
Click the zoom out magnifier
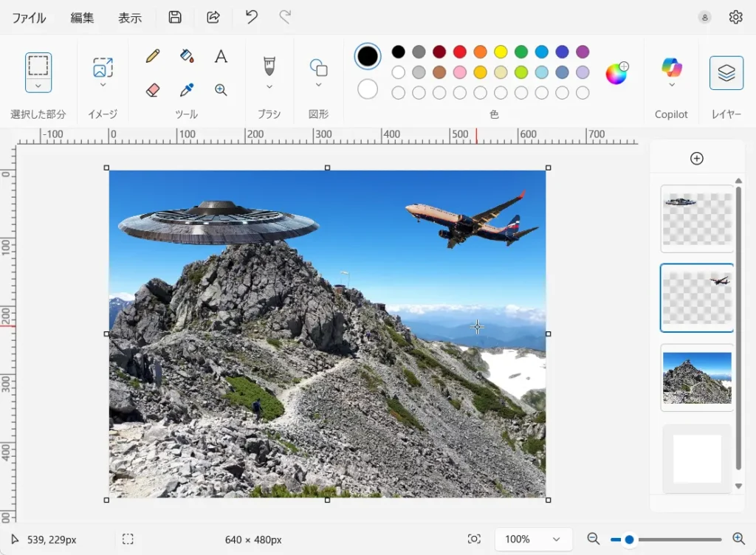(593, 539)
